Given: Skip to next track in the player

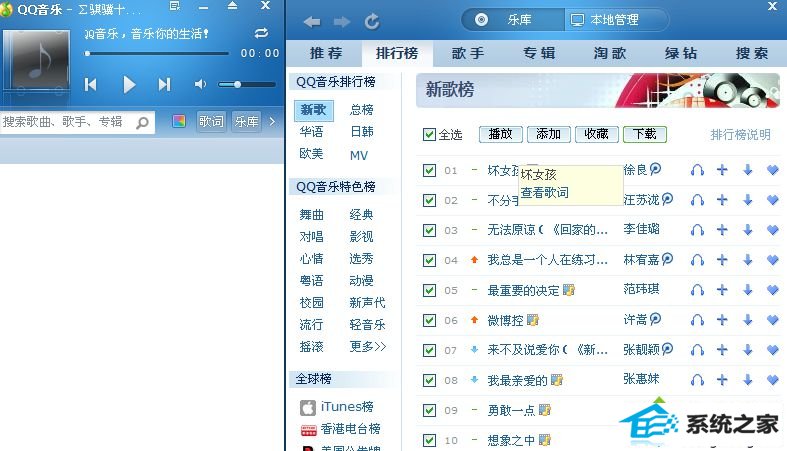Looking at the screenshot, I should pos(164,85).
